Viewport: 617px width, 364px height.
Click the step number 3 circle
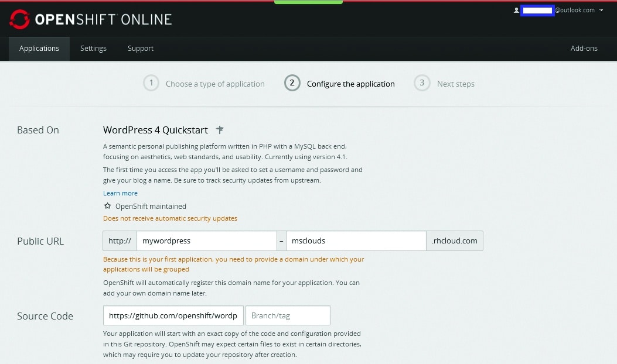422,83
